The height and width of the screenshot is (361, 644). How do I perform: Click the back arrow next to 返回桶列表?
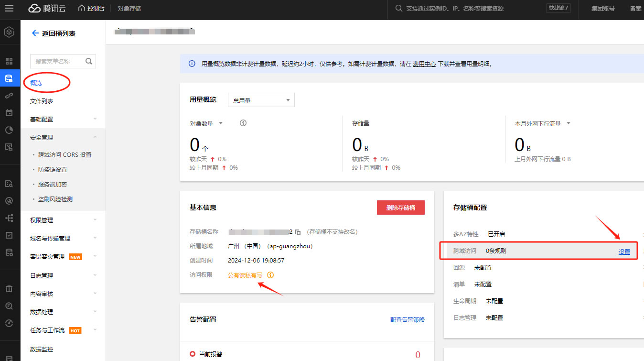34,33
